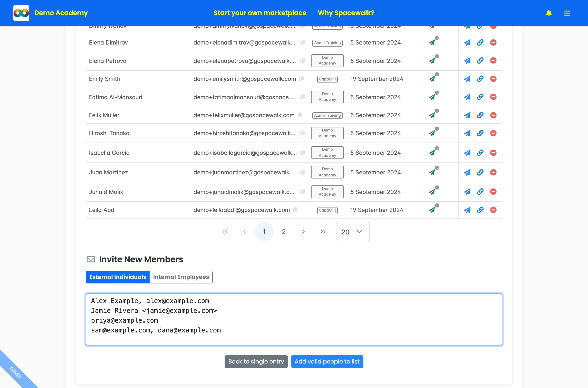Screen dimensions: 588x388
Task: Jump to the first page
Action: (x=225, y=232)
